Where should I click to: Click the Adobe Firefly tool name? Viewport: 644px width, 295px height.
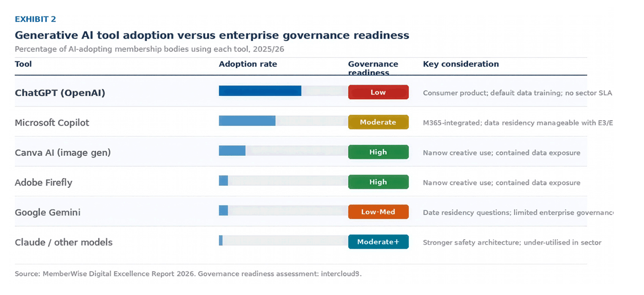pos(43,182)
